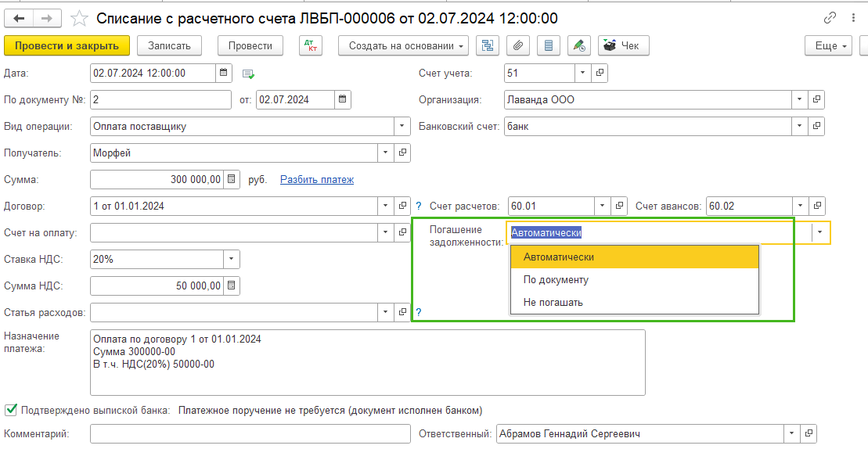The image size is (868, 449).
Task: Expand the Вид операции dropdown
Action: coord(402,126)
